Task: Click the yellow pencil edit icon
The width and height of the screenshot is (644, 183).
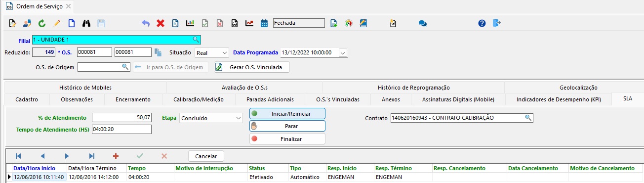Action: [x=57, y=23]
